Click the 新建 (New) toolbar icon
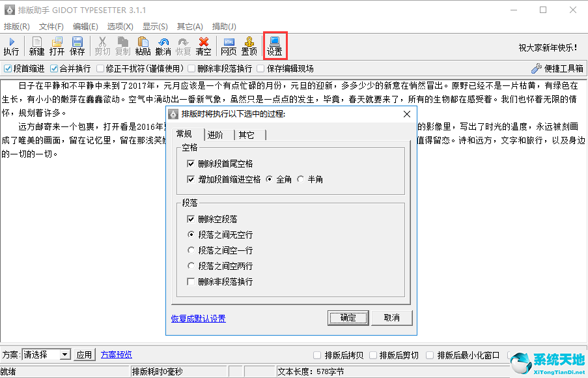Image resolution: width=588 pixels, height=378 pixels. pyautogui.click(x=36, y=45)
